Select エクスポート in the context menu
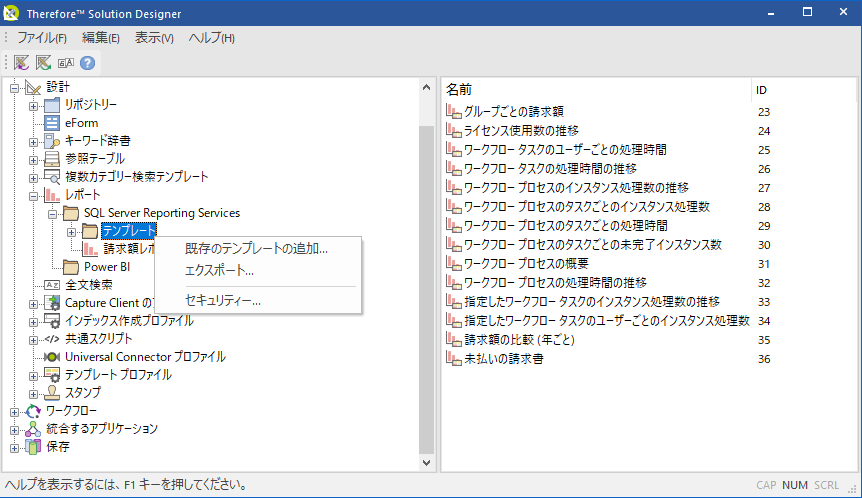 tap(219, 270)
